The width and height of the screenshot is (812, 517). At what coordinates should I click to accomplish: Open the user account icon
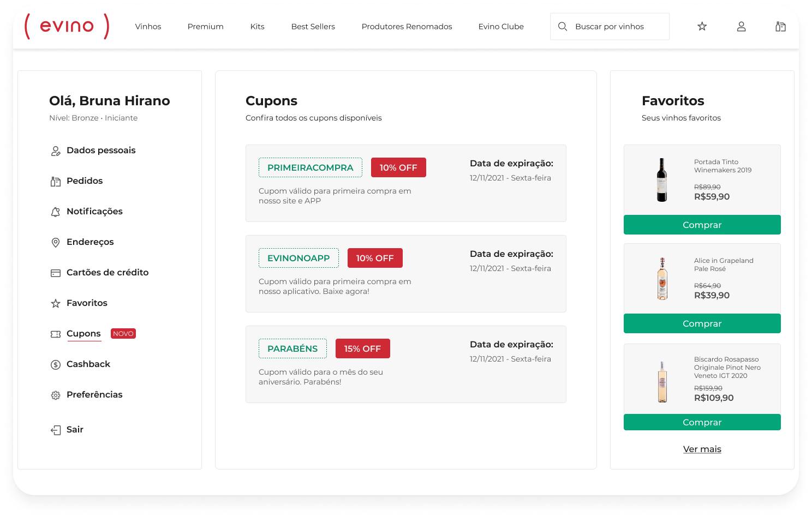(741, 26)
